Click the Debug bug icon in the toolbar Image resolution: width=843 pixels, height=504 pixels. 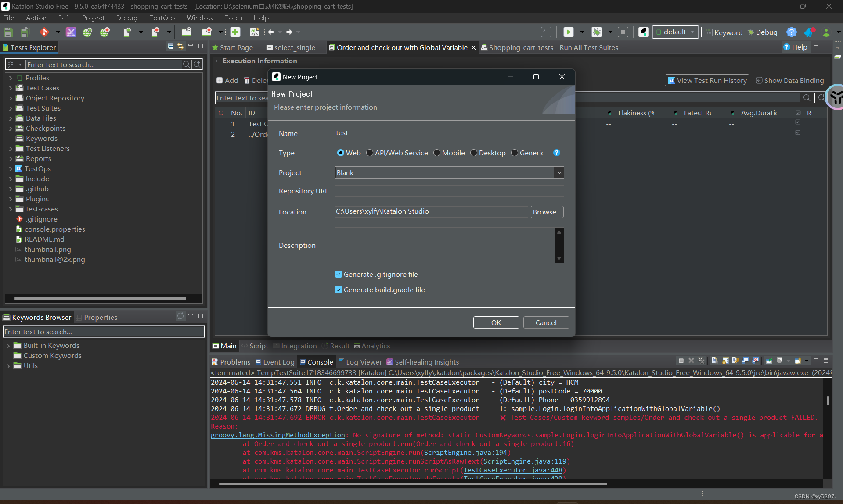[x=597, y=32]
